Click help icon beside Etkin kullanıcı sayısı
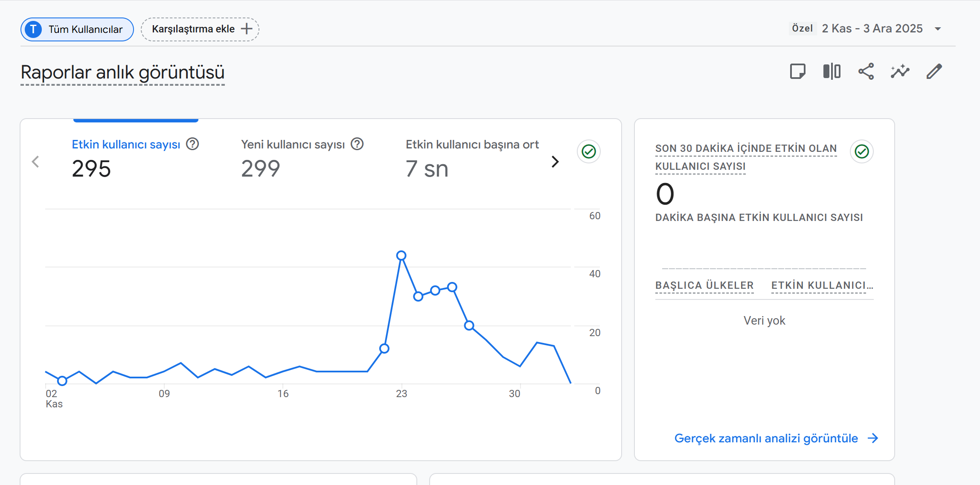Viewport: 980px width, 485px height. pyautogui.click(x=192, y=144)
